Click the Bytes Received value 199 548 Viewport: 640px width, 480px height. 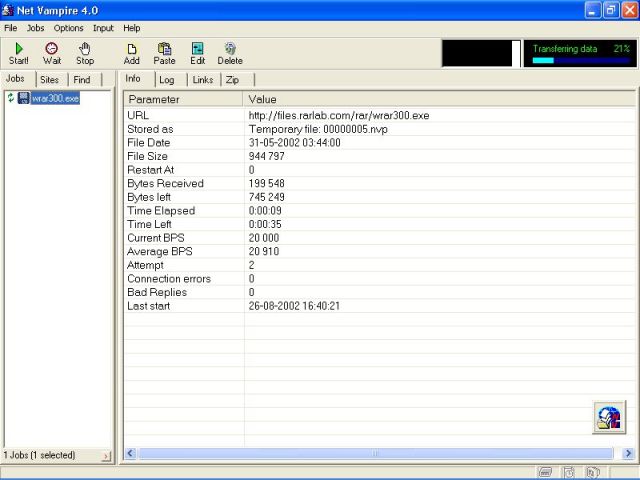coord(267,183)
